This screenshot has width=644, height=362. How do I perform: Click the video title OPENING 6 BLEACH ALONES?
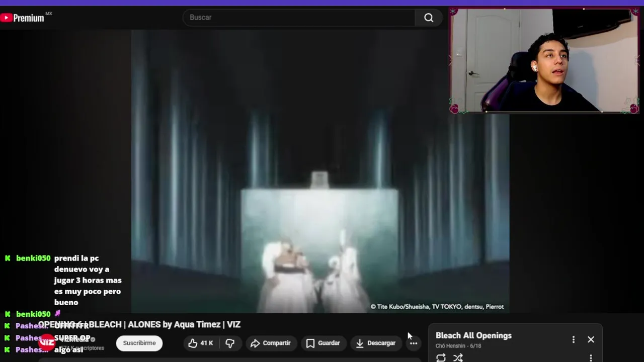139,324
